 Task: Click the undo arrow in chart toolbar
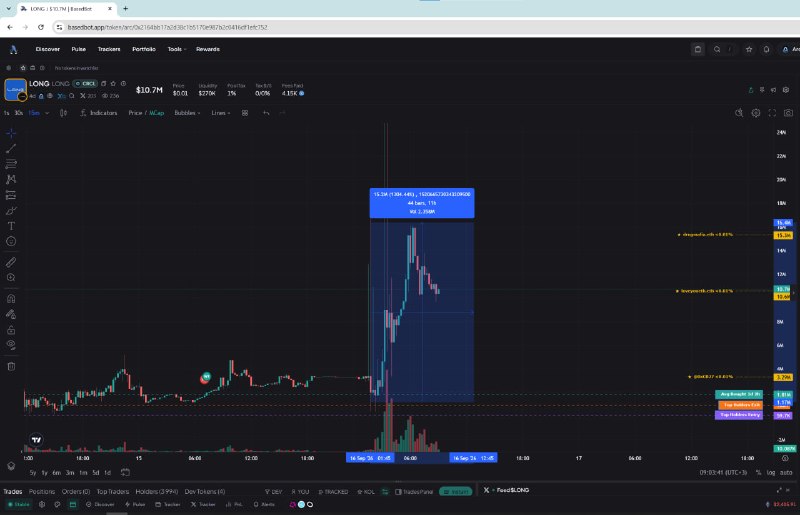point(266,113)
